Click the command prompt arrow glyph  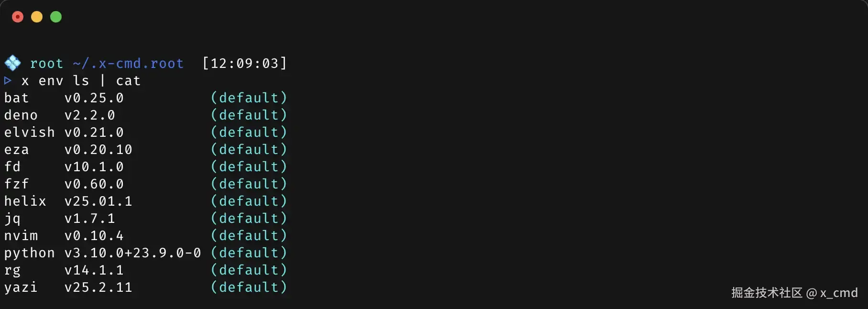tap(8, 81)
